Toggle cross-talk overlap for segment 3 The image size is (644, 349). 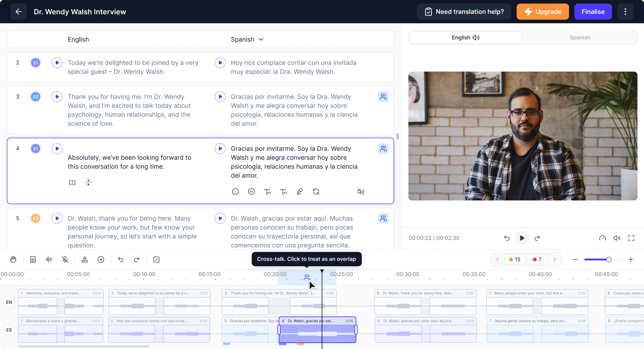tap(383, 97)
